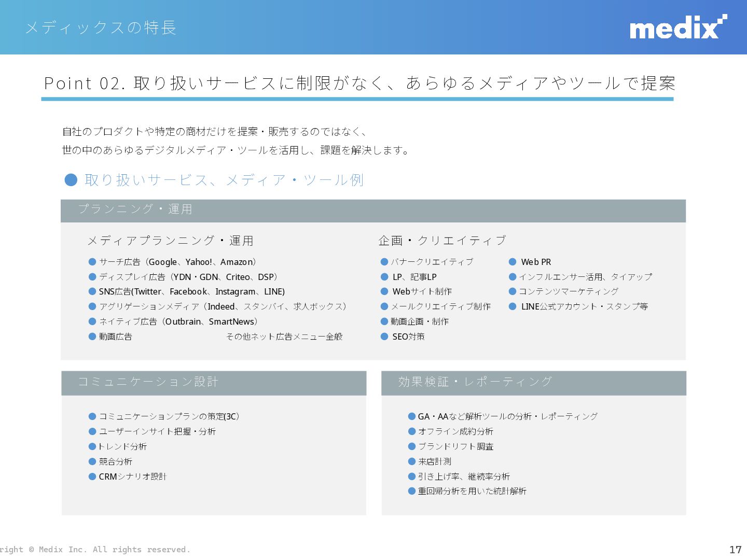
Task: Select the アグリゲーションメディア（Indeed…）item
Action: point(218,306)
